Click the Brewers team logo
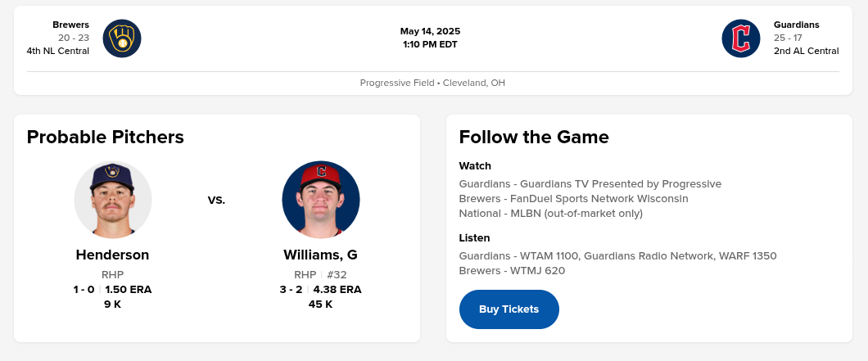Image resolution: width=868 pixels, height=361 pixels. 122,38
